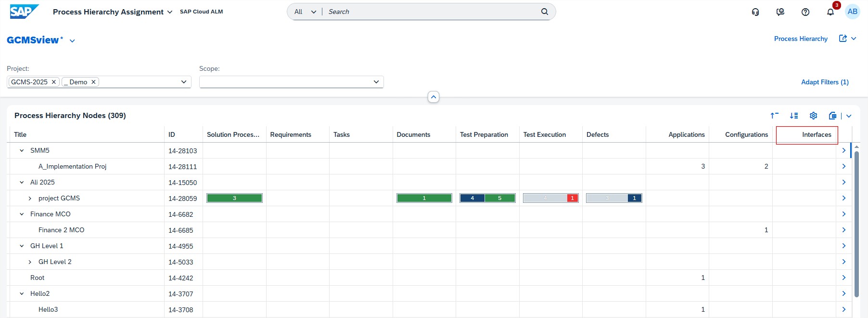Open the GCMSview view selector dropdown

pos(72,41)
